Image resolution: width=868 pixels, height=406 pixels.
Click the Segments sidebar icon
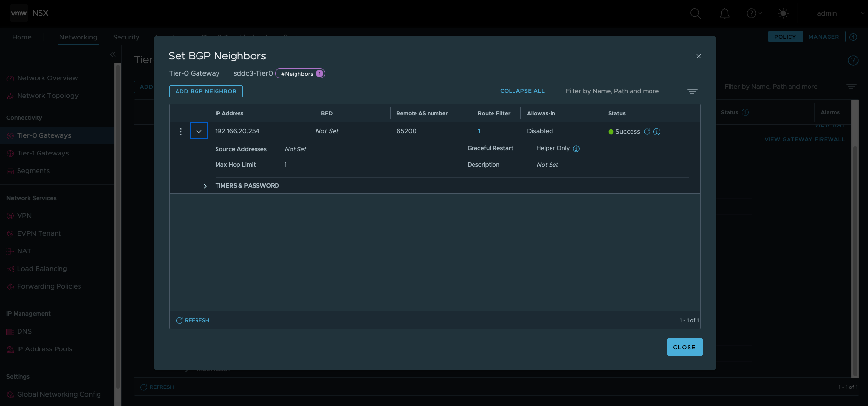[10, 171]
